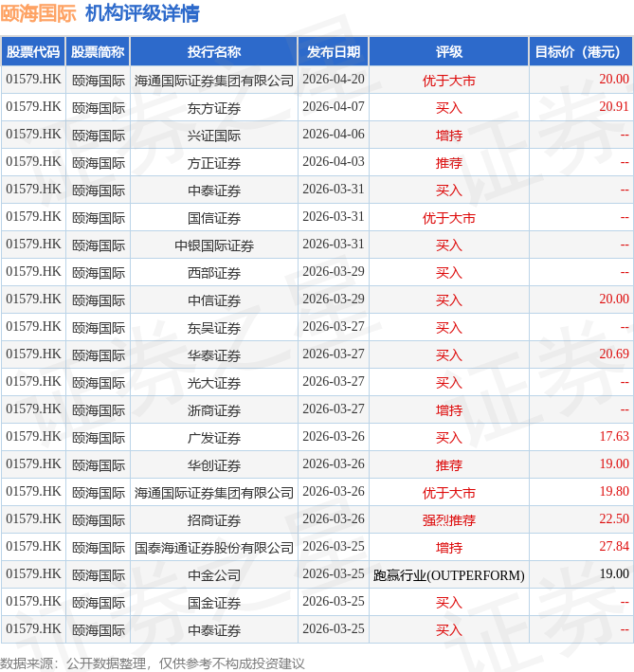This screenshot has width=634, height=672.
Task: Click the 强烈推荐 rating cell
Action: [x=449, y=519]
